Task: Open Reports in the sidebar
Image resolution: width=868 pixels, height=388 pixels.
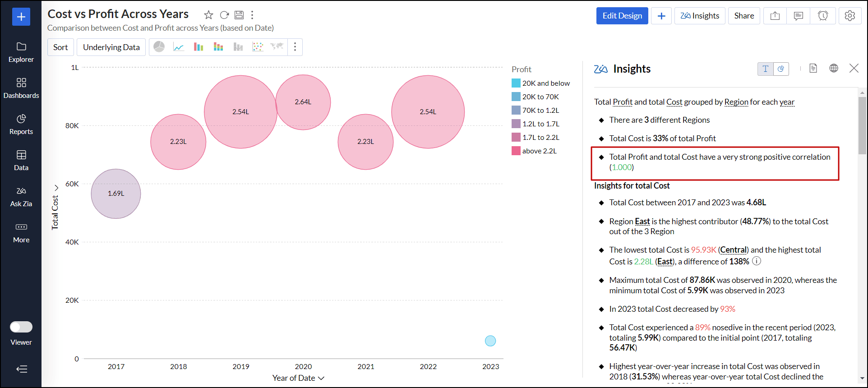Action: click(21, 125)
